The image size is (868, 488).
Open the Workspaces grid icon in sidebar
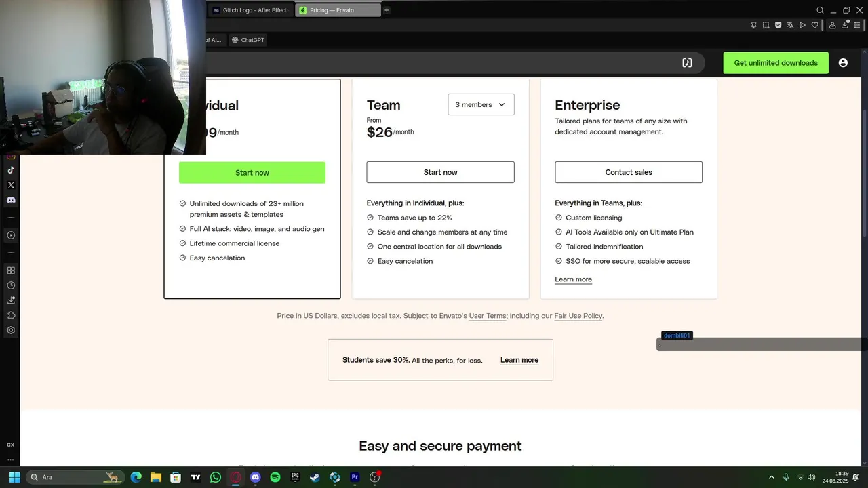coord(11,270)
